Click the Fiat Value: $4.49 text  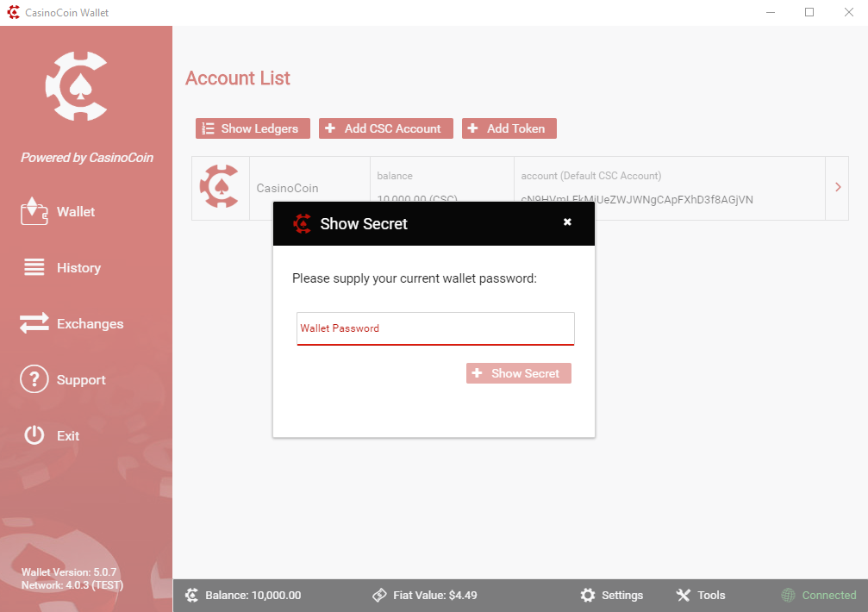coord(435,596)
